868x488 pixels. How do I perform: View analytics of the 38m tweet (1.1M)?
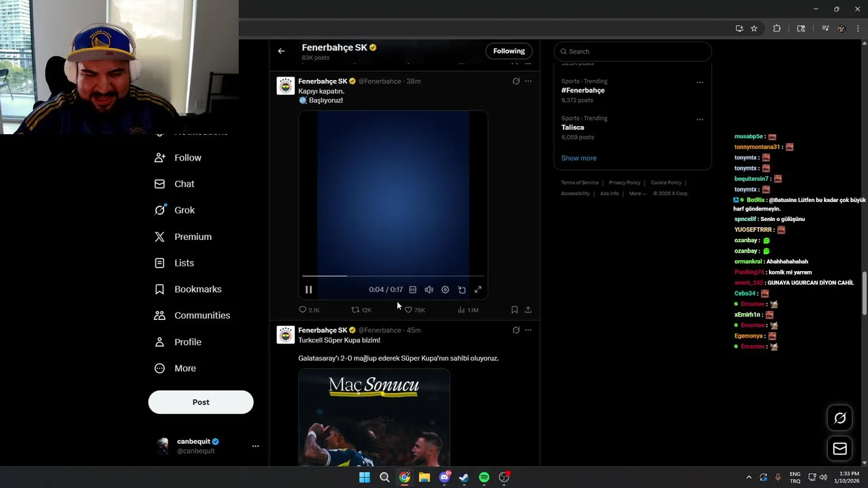tap(468, 310)
